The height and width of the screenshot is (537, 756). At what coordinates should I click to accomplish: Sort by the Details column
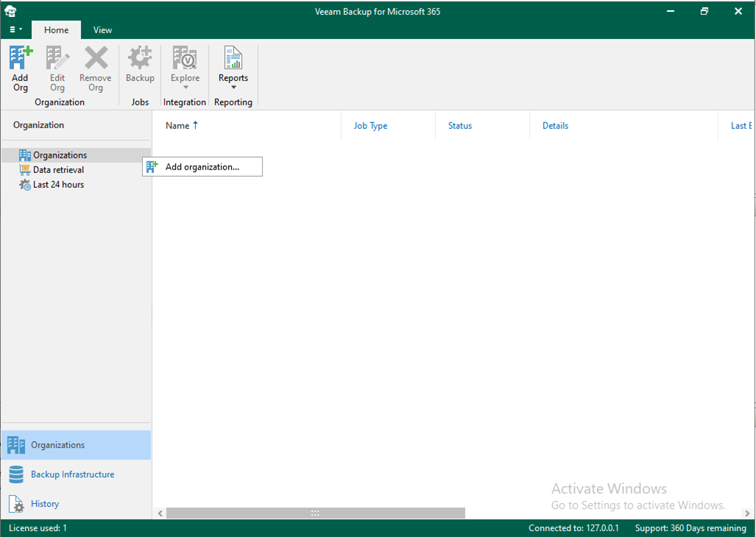(556, 125)
